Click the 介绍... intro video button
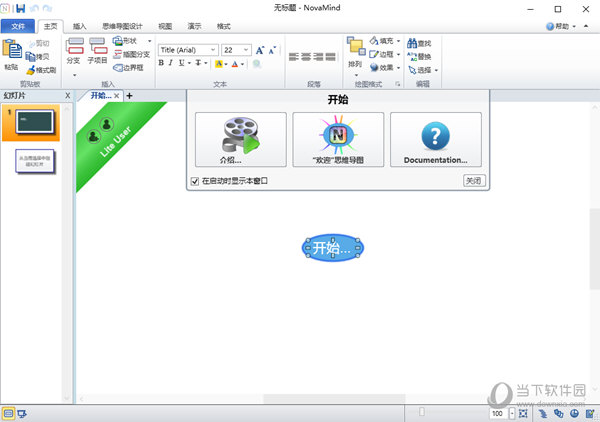Screen dimensions: 600x422 coord(241,140)
